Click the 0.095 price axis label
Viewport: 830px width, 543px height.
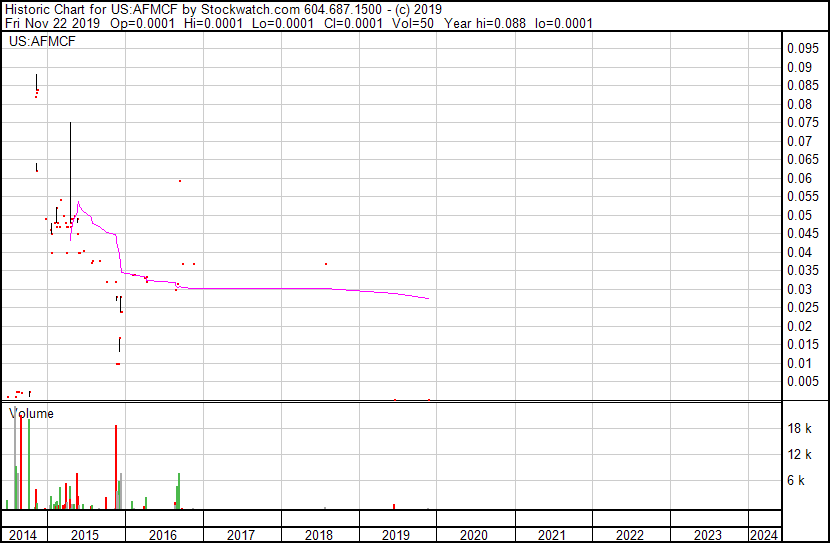coord(802,48)
